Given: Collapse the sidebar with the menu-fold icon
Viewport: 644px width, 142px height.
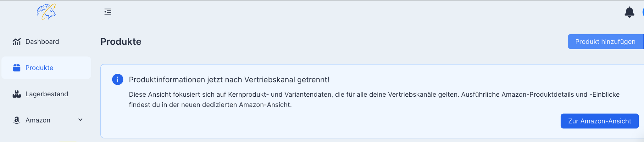Looking at the screenshot, I should (x=108, y=12).
